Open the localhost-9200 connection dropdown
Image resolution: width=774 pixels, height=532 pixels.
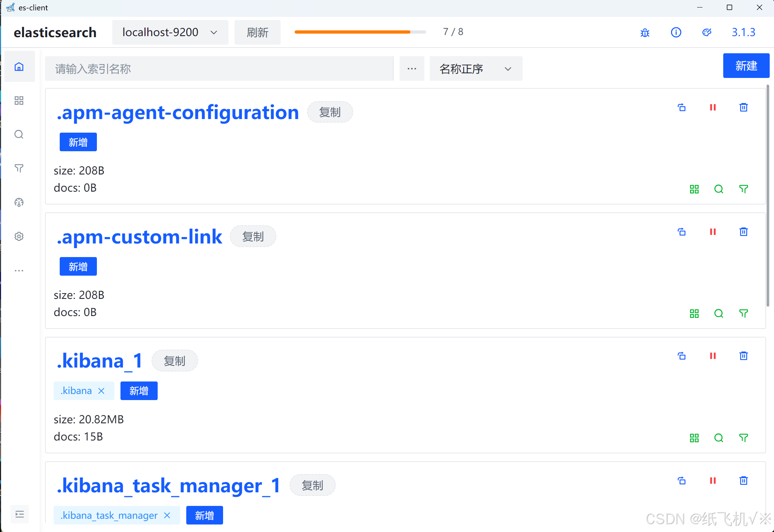pyautogui.click(x=170, y=33)
